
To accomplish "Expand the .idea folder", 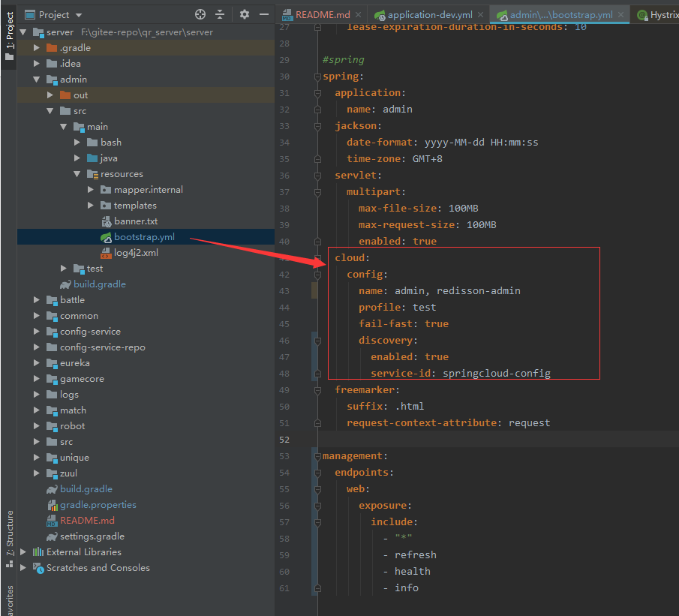I will [37, 64].
